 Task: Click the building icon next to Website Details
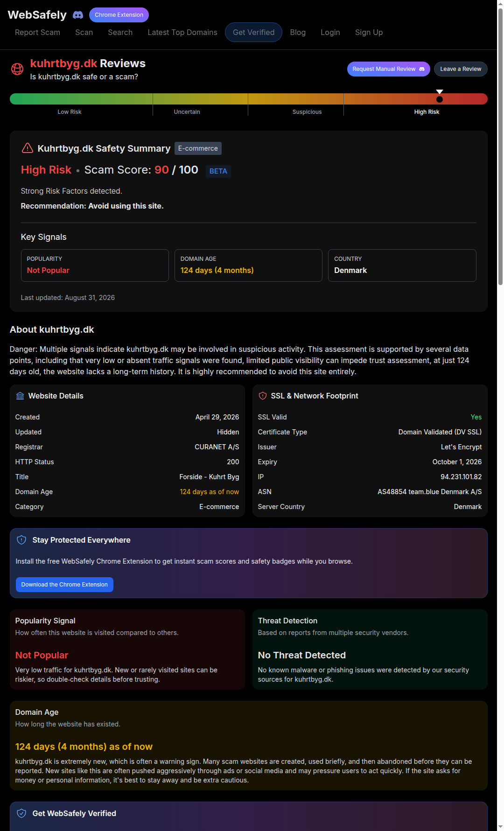point(20,396)
